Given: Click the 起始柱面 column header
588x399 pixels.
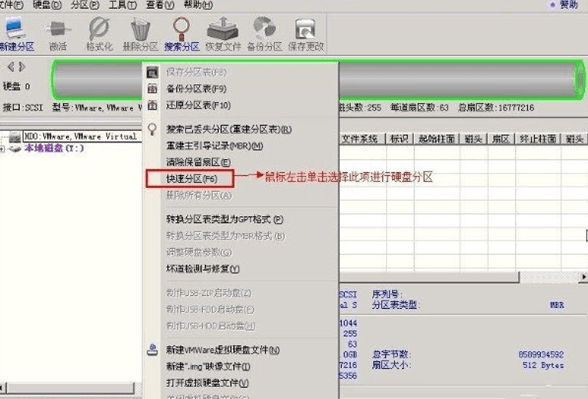Looking at the screenshot, I should tap(436, 139).
